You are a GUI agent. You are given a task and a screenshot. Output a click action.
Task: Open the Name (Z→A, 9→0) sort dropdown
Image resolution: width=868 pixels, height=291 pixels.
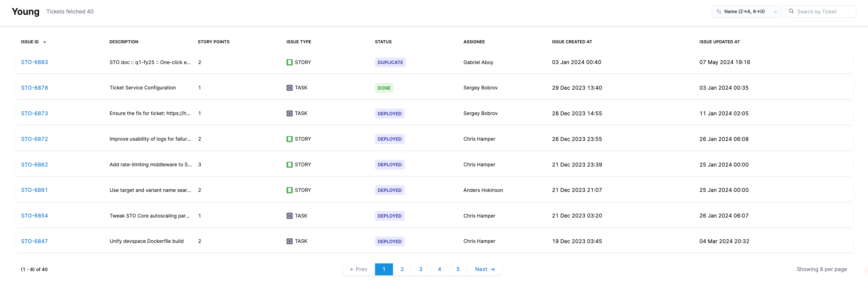746,11
